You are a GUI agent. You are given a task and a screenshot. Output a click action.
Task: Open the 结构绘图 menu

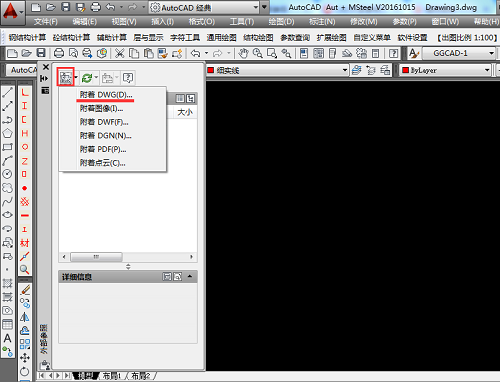pyautogui.click(x=258, y=38)
